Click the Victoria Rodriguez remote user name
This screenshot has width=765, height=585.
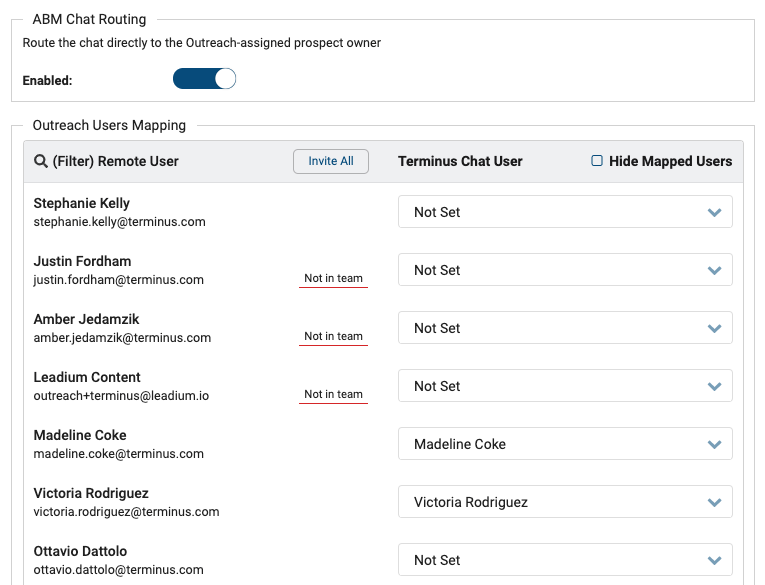pyautogui.click(x=91, y=493)
